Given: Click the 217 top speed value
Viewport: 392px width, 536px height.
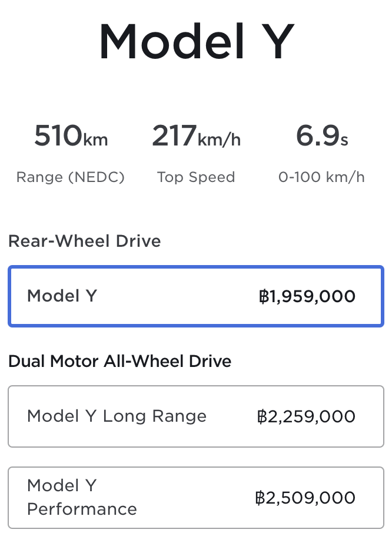Looking at the screenshot, I should 174,136.
